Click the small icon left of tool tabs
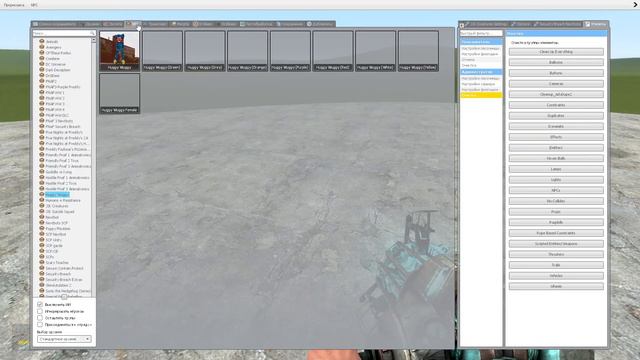This screenshot has width=640, height=360. (462, 25)
